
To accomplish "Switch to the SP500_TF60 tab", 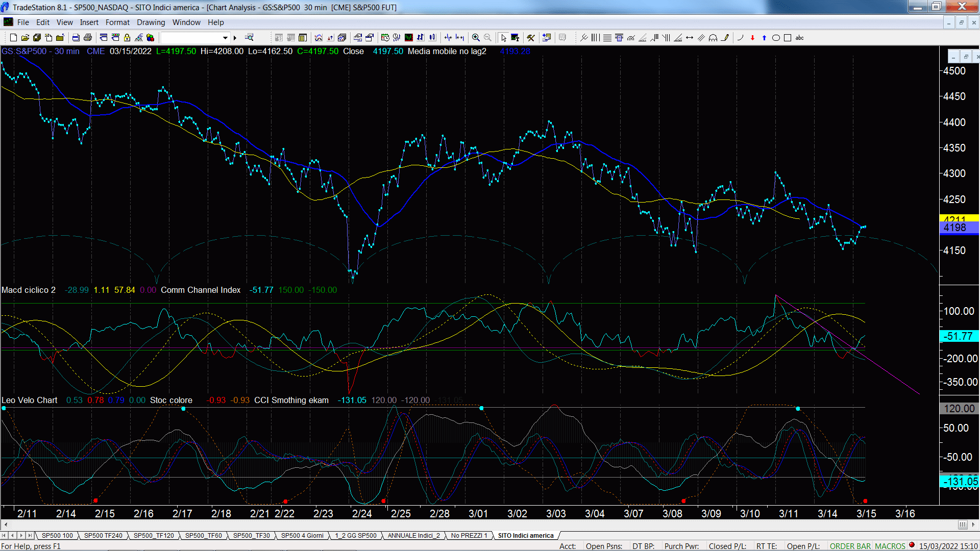I will pyautogui.click(x=203, y=536).
